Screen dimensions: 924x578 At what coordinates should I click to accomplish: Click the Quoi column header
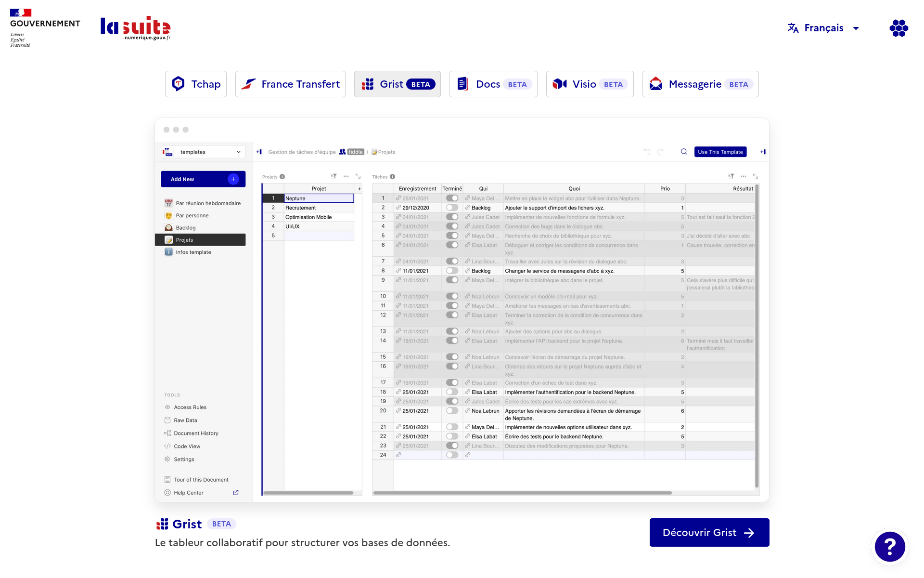(x=574, y=189)
